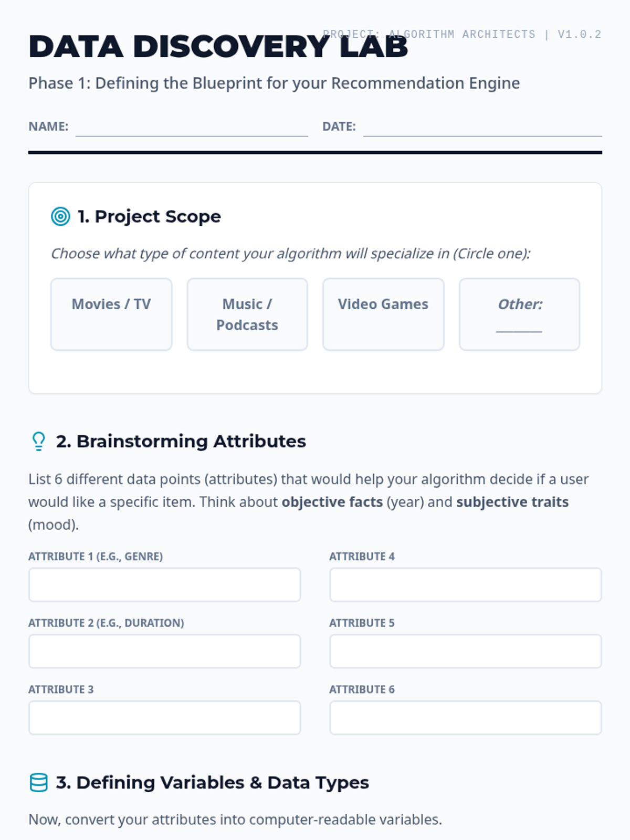Click the database icon beside Defining Variables
Viewport: 630px width, 840px height.
click(x=38, y=782)
